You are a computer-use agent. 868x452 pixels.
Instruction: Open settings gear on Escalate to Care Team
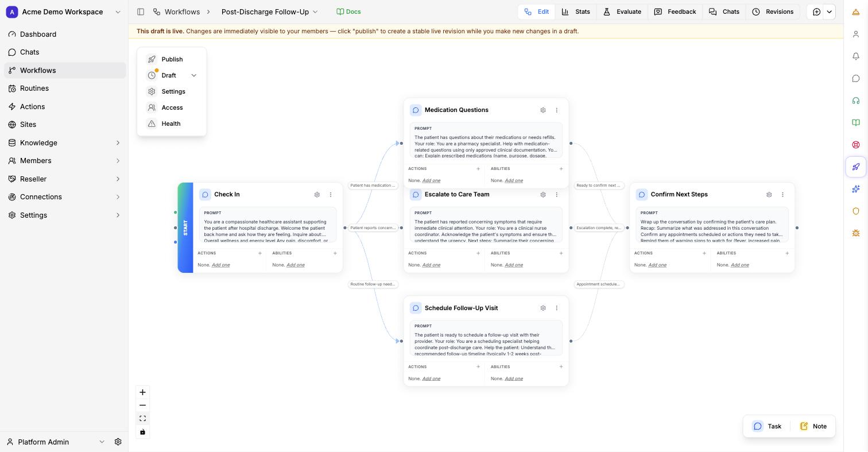pos(543,195)
